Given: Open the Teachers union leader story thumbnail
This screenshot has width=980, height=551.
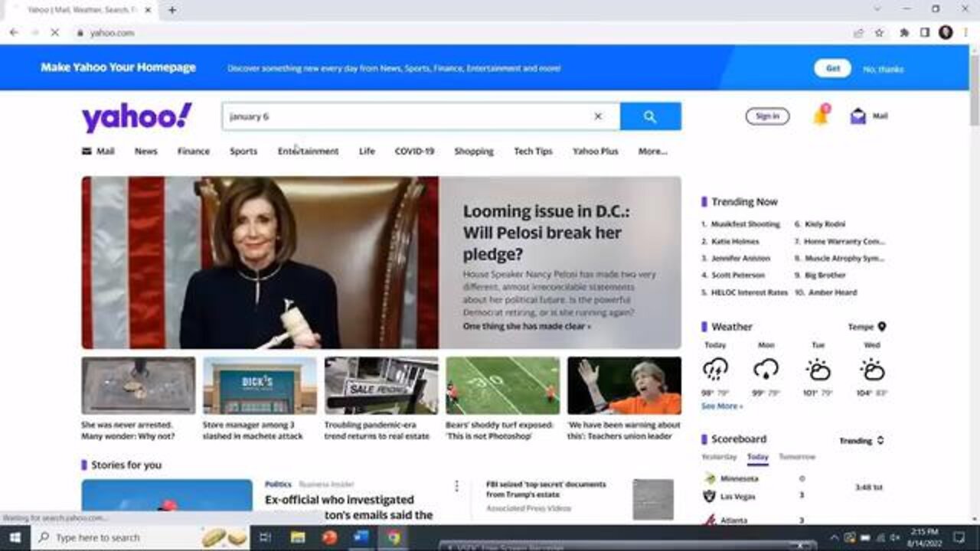Looking at the screenshot, I should coord(624,385).
